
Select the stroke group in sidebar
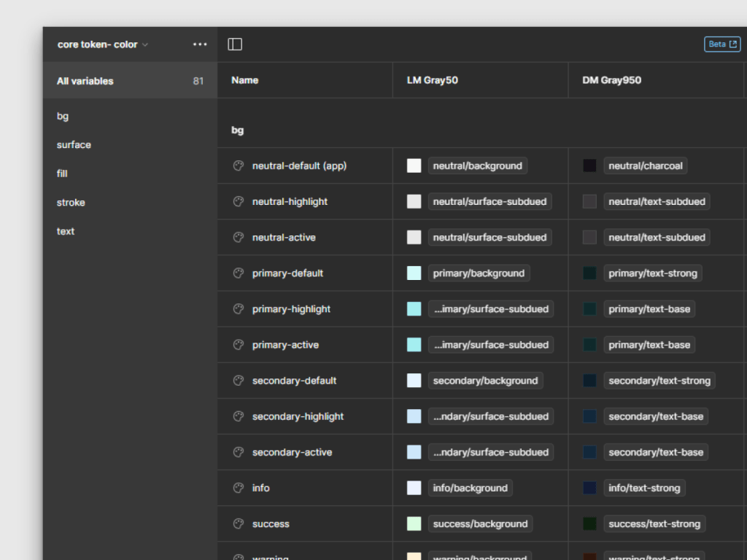pos(71,203)
